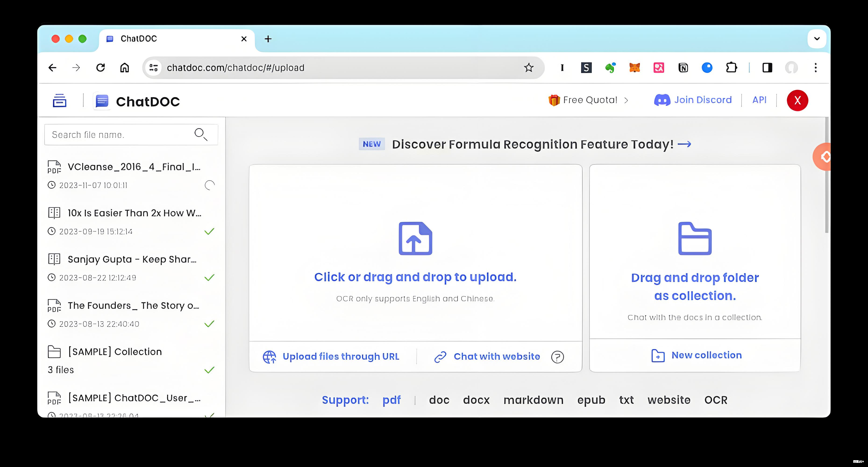Select the ChatDOC browser tab

(x=168, y=39)
